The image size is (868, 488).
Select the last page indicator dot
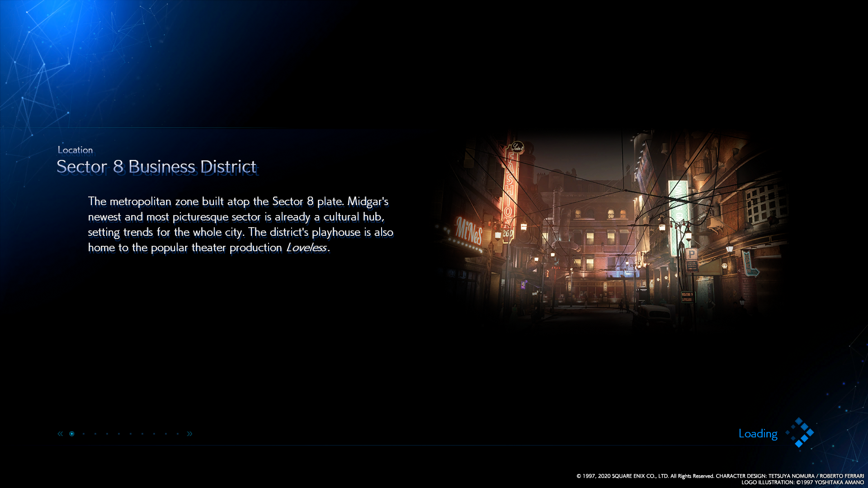click(x=178, y=434)
